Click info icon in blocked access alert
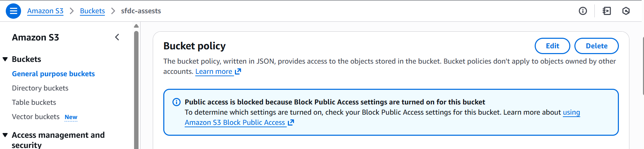Screen dimensions: 644x149 [177, 102]
